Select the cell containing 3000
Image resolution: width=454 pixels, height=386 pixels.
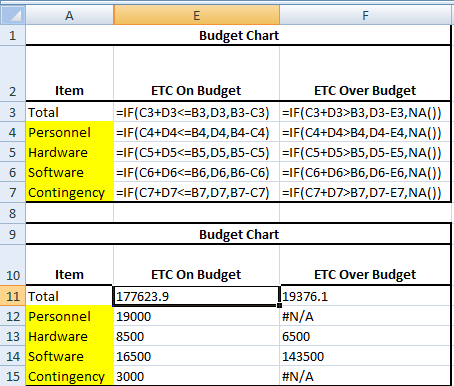pos(196,376)
